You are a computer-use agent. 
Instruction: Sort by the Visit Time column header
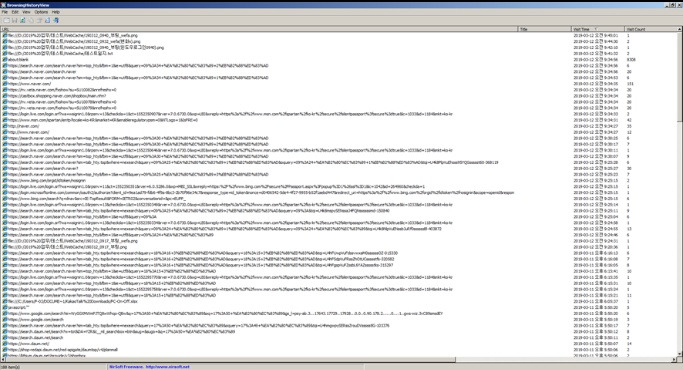(598, 29)
